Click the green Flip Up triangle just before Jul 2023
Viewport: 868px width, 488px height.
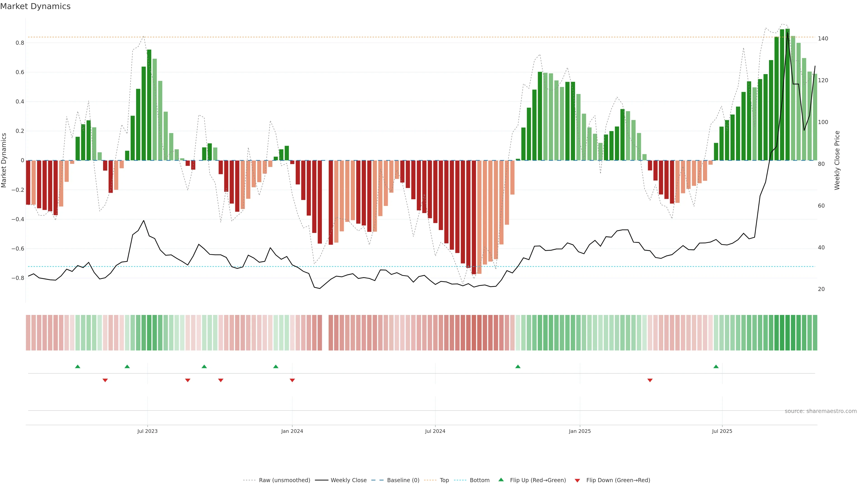click(x=127, y=366)
